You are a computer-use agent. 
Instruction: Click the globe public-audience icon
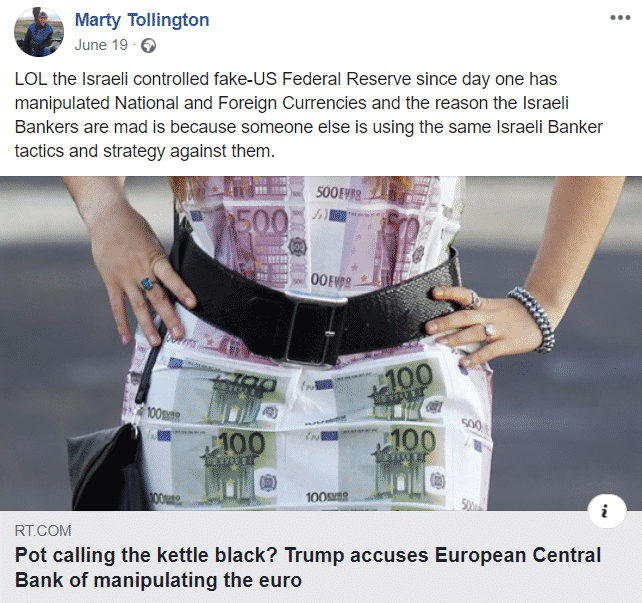tap(148, 45)
